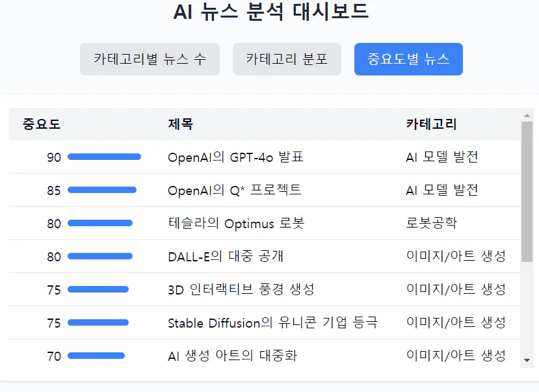Click 이미지/아트 생성 in 3D 인터랙티브 row
Image resolution: width=539 pixels, height=392 pixels.
(x=456, y=290)
